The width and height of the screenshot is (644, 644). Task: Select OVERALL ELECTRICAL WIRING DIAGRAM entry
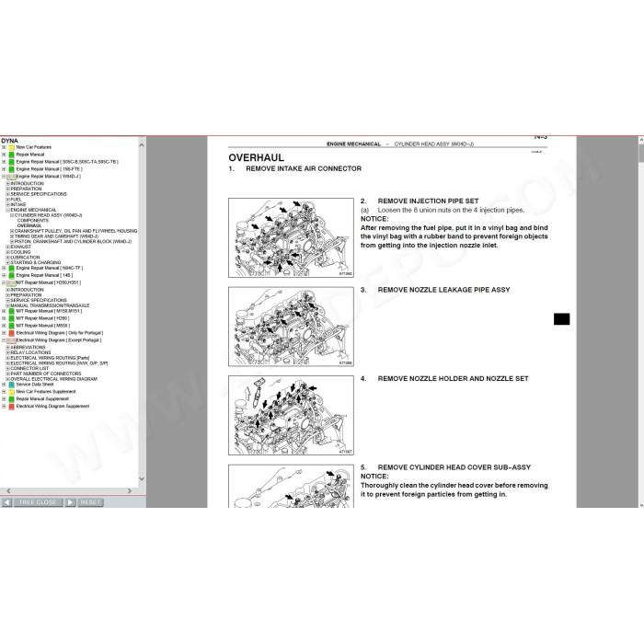coord(53,379)
